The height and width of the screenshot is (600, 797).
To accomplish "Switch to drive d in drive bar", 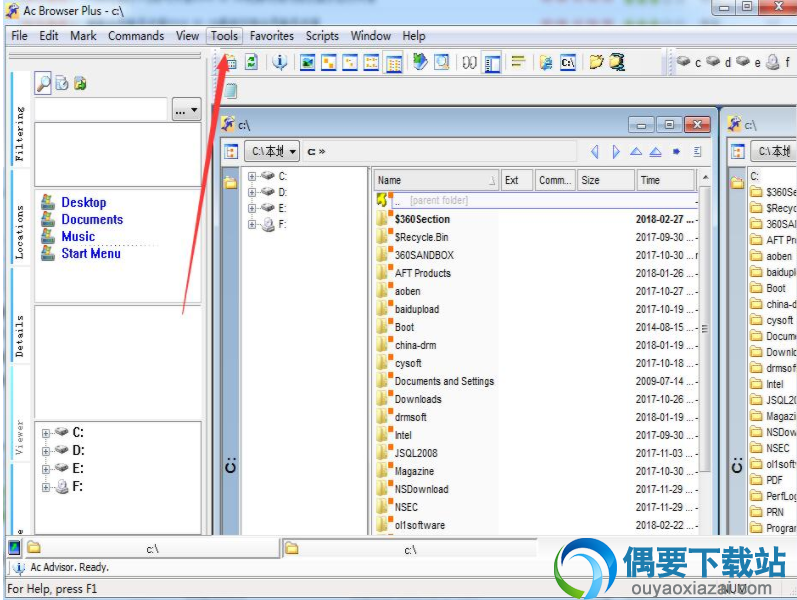I will 718,62.
